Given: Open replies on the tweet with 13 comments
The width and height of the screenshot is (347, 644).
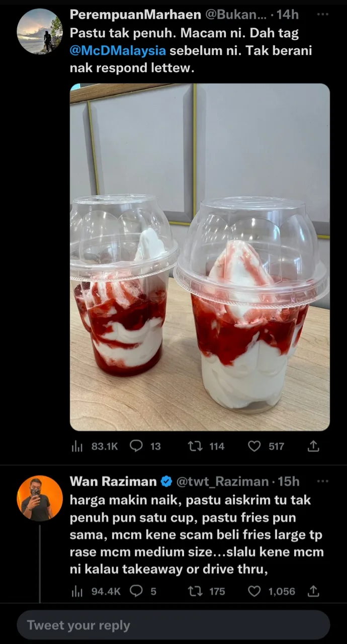Looking at the screenshot, I should pyautogui.click(x=136, y=446).
